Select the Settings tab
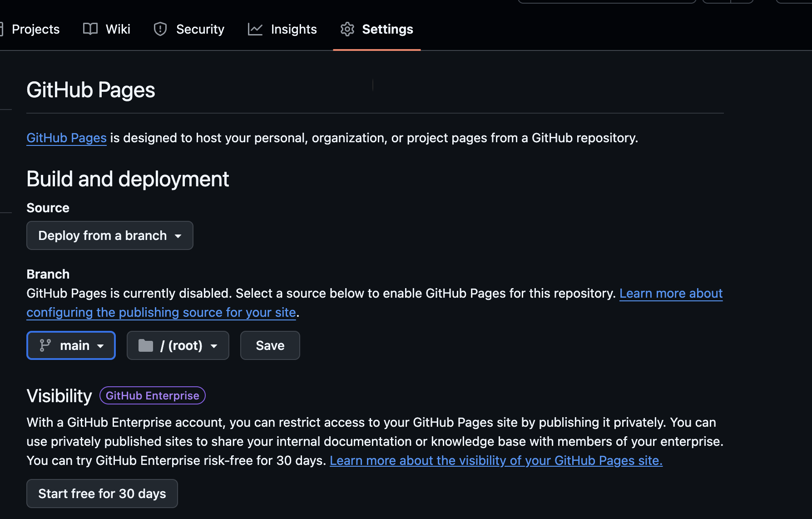The width and height of the screenshot is (812, 519). pyautogui.click(x=376, y=29)
